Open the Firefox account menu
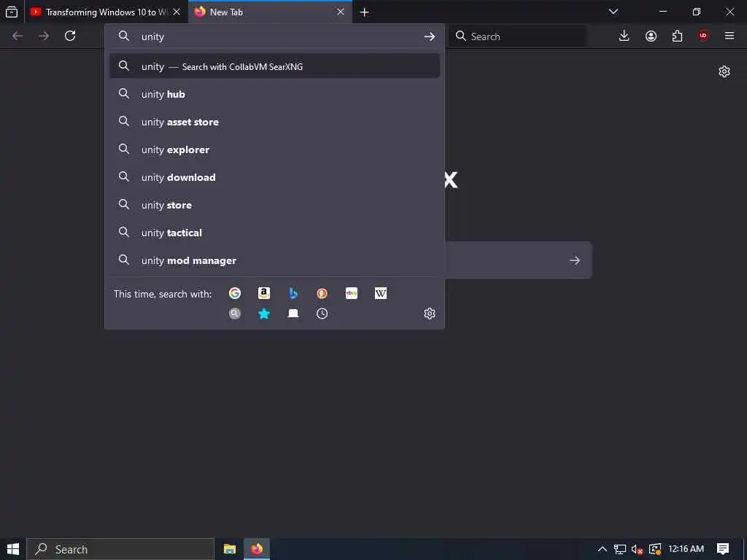This screenshot has width=747, height=560. (x=651, y=36)
